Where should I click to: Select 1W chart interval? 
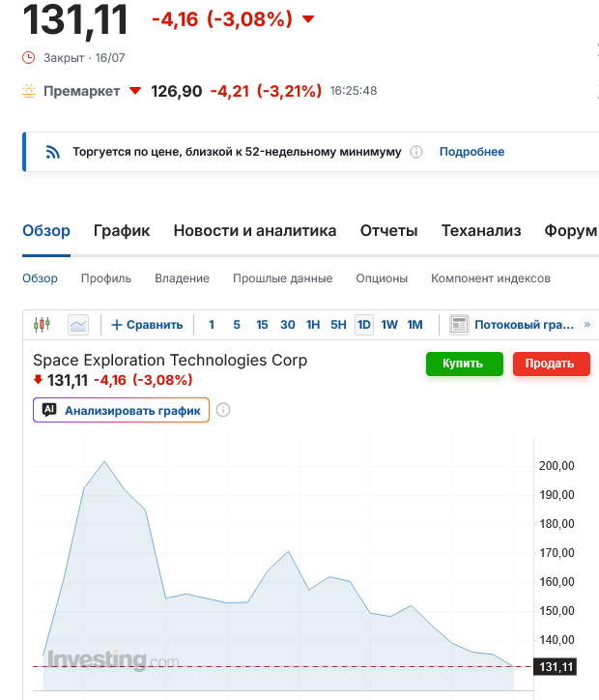coord(389,325)
